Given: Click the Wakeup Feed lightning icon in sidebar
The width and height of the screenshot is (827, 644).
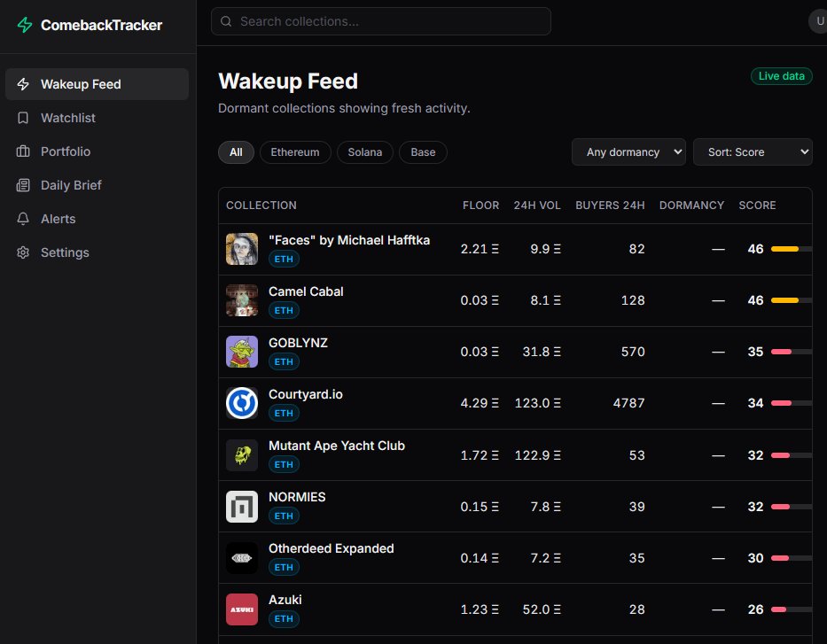Looking at the screenshot, I should [x=23, y=84].
